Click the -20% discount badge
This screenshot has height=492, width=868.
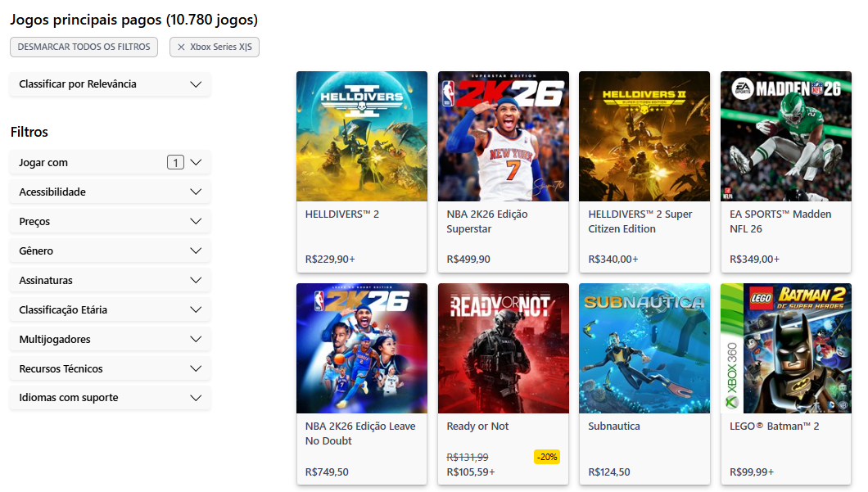[x=547, y=457]
